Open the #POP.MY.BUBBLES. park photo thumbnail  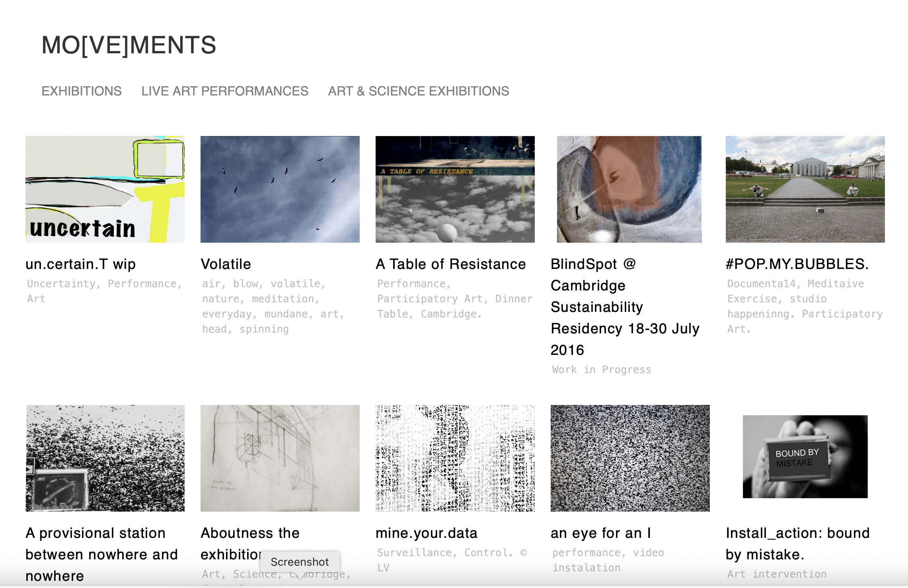point(805,189)
